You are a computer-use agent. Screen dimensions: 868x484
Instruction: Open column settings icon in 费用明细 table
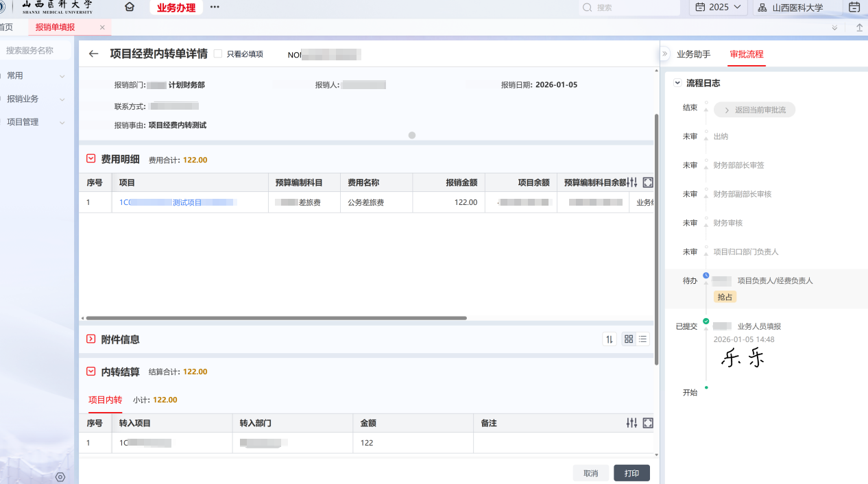tap(632, 182)
